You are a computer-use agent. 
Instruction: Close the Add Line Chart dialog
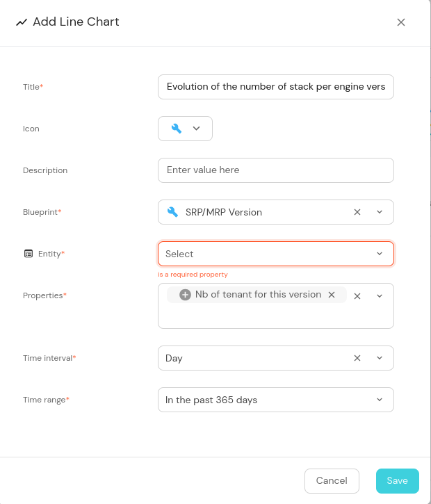pyautogui.click(x=401, y=22)
